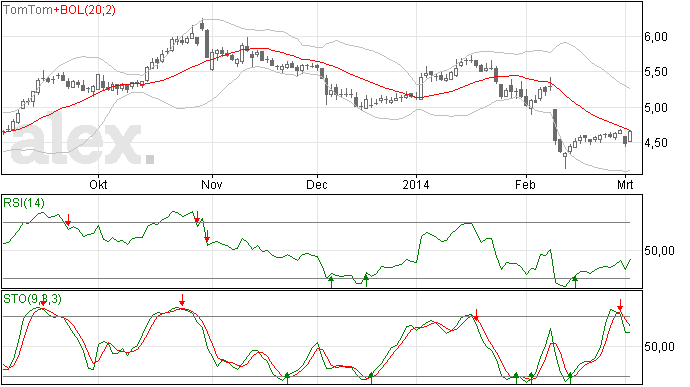Click the RSI red sell arrow before Okt
This screenshot has height=387, width=690.
68,220
